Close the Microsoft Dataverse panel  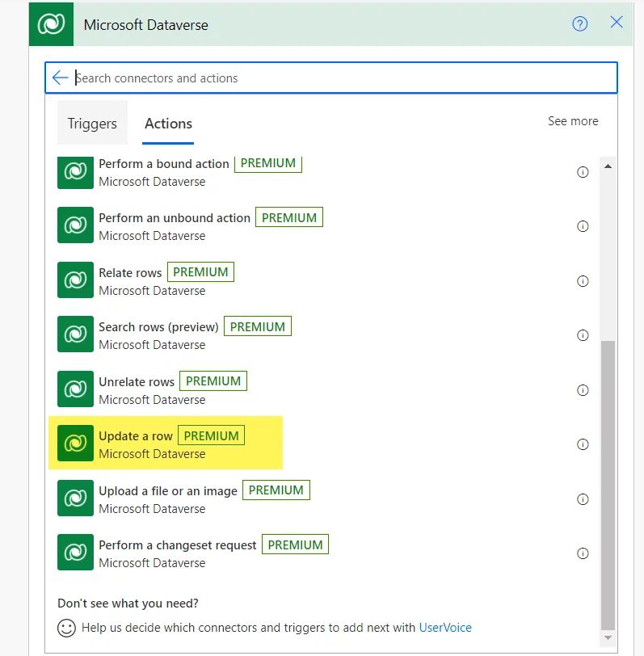pyautogui.click(x=616, y=22)
